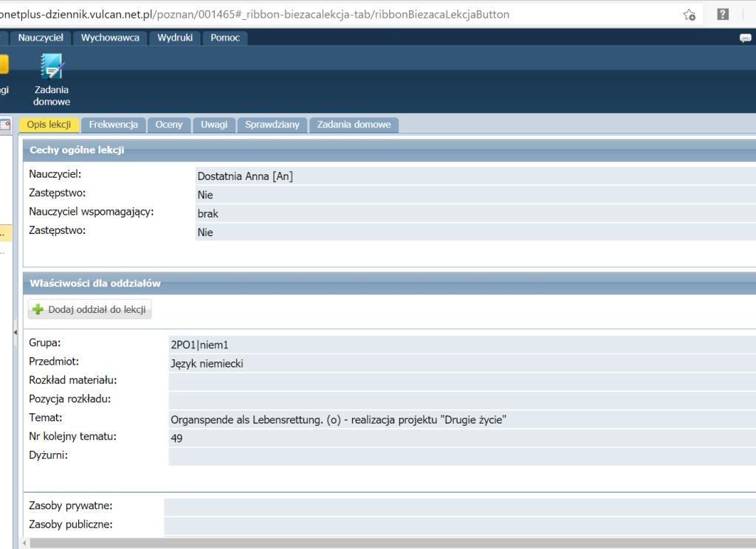The width and height of the screenshot is (756, 549).
Task: Open the Wydruki menu tab
Action: (x=174, y=38)
